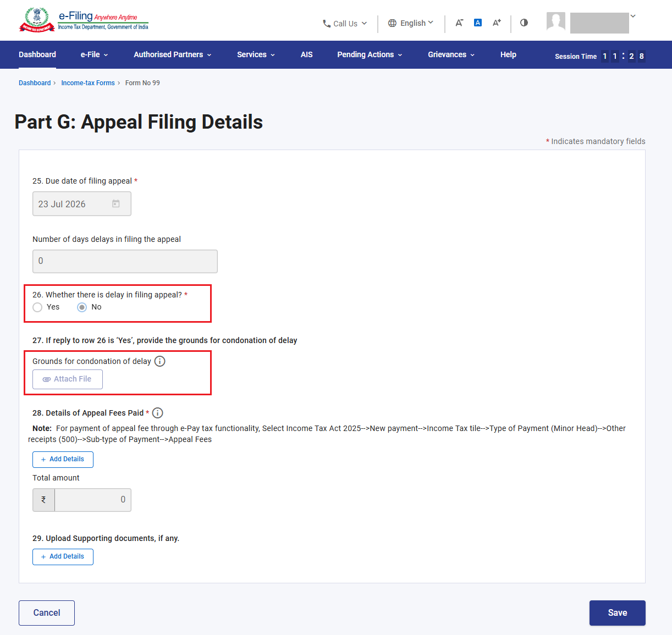Select Yes for delay in filing appeal
The image size is (672, 635).
(x=37, y=307)
